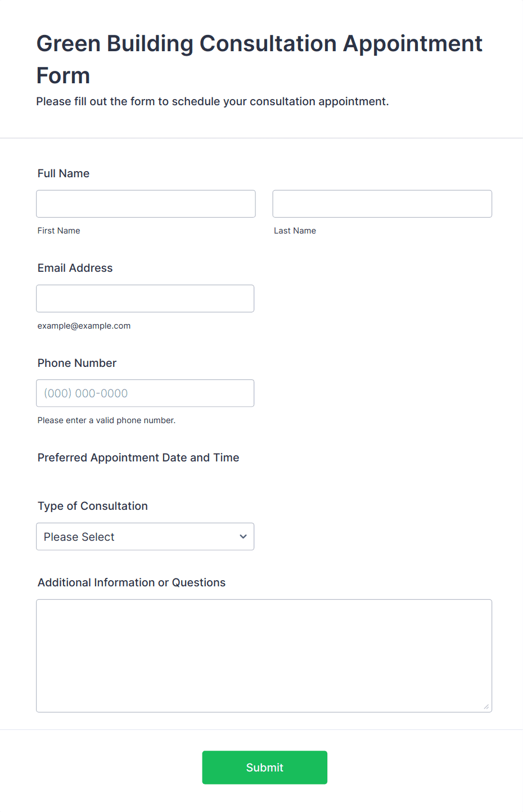Click the text area resize handle
Viewport: 523px width, 812px height.
pos(486,707)
